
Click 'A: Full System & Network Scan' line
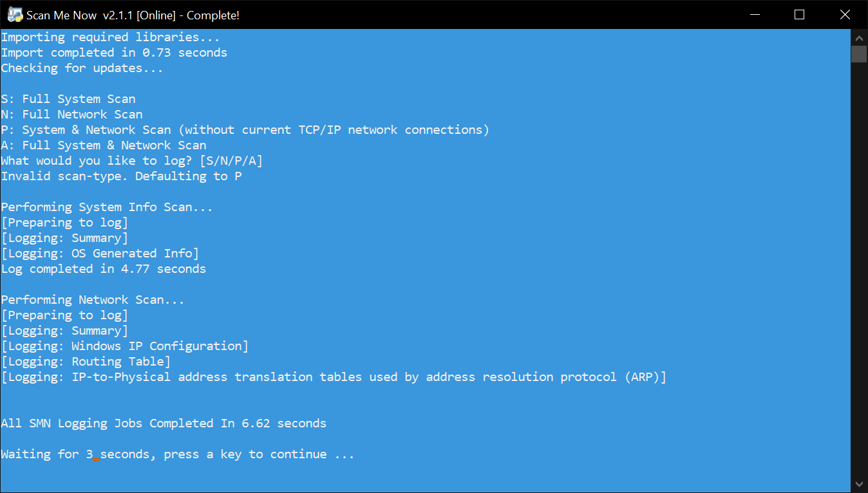click(x=104, y=145)
